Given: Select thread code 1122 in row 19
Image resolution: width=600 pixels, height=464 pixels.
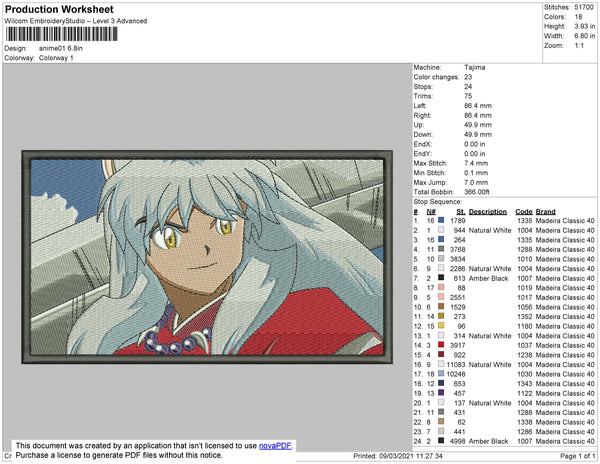Looking at the screenshot, I should [x=525, y=393].
